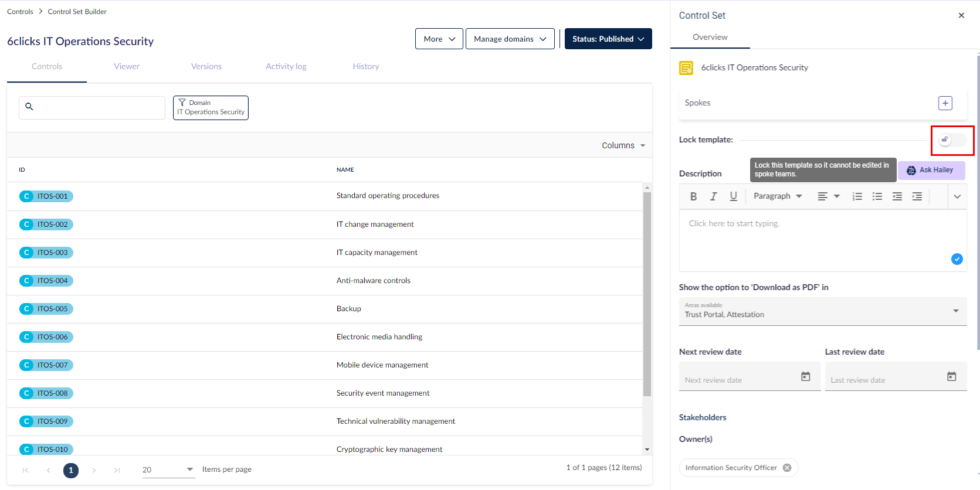Image resolution: width=980 pixels, height=490 pixels.
Task: Go to next page of results
Action: point(94,470)
